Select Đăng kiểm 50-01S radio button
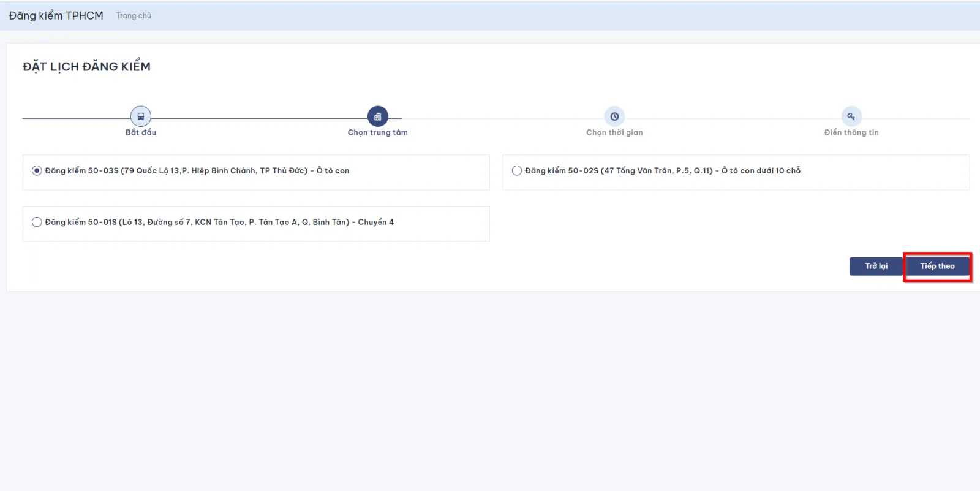This screenshot has width=980, height=491. [x=37, y=222]
